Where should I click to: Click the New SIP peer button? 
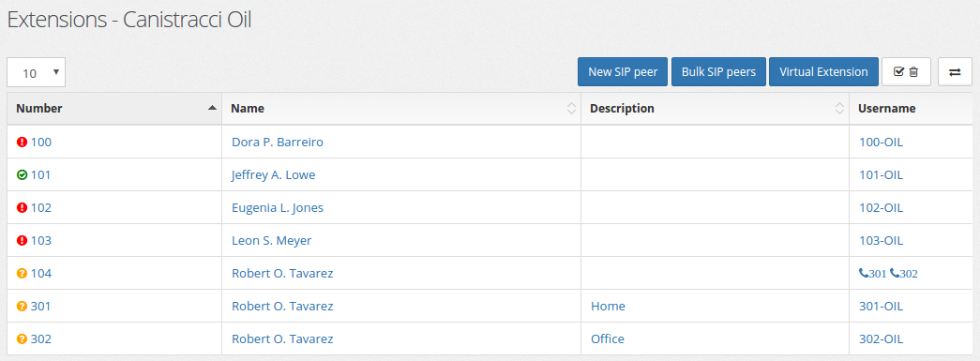coord(623,72)
